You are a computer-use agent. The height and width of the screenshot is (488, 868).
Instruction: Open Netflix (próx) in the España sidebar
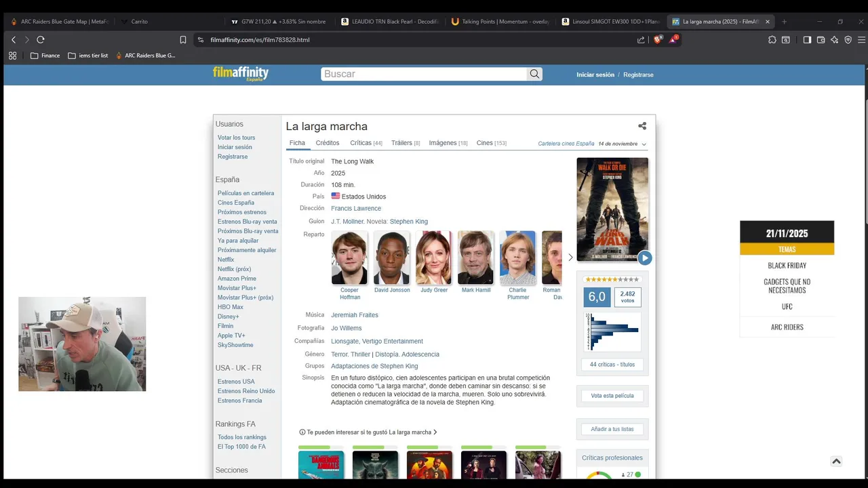(x=234, y=269)
